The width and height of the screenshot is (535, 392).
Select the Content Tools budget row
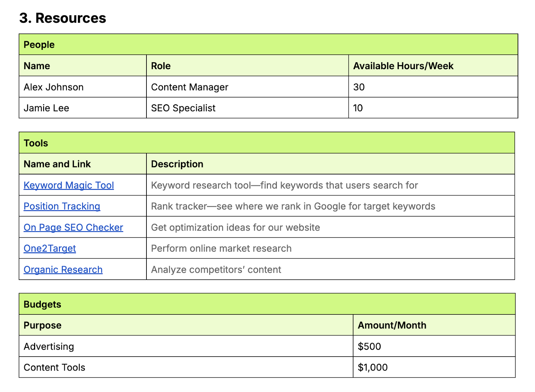(54, 367)
